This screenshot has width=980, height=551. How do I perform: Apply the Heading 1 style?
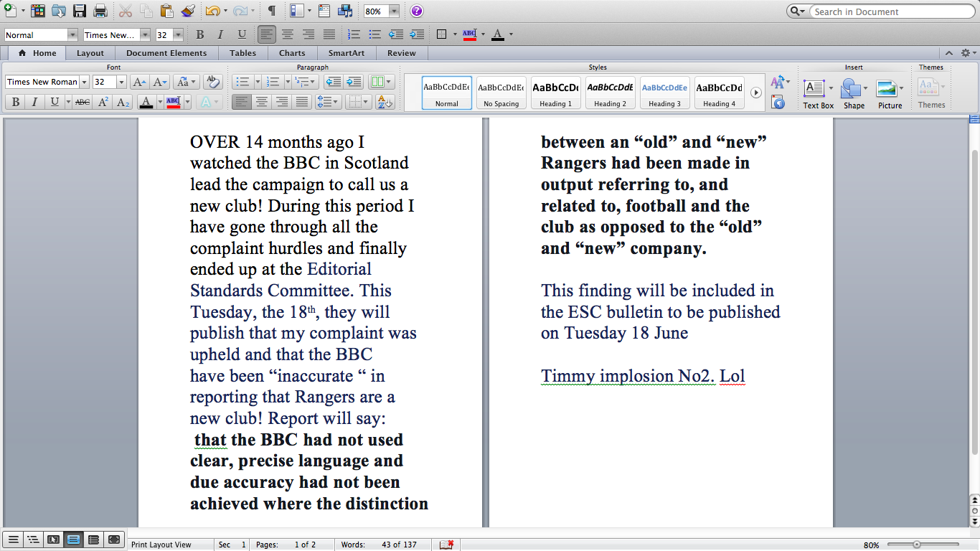pos(556,93)
